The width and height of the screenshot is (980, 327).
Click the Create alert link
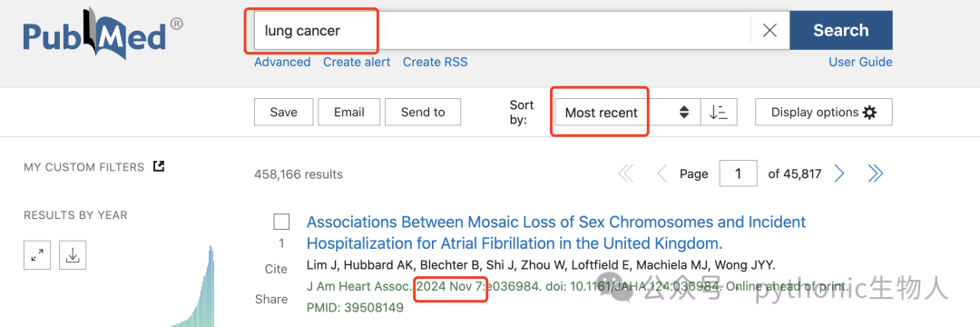tap(357, 62)
